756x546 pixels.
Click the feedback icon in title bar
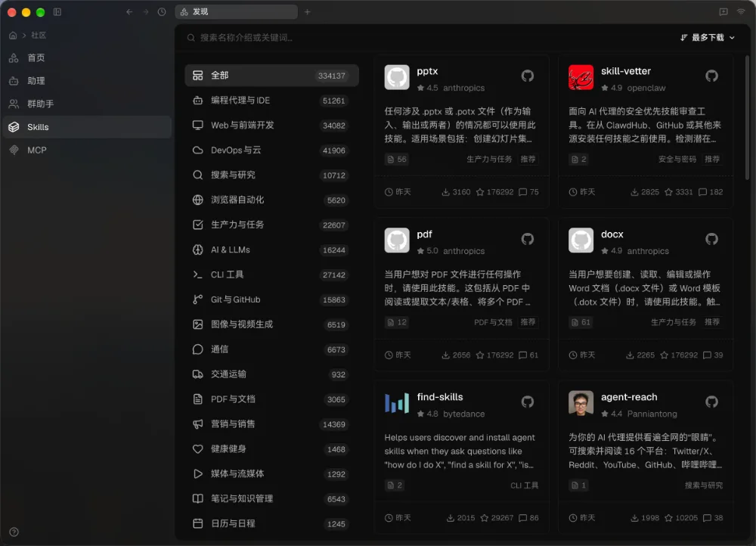723,12
